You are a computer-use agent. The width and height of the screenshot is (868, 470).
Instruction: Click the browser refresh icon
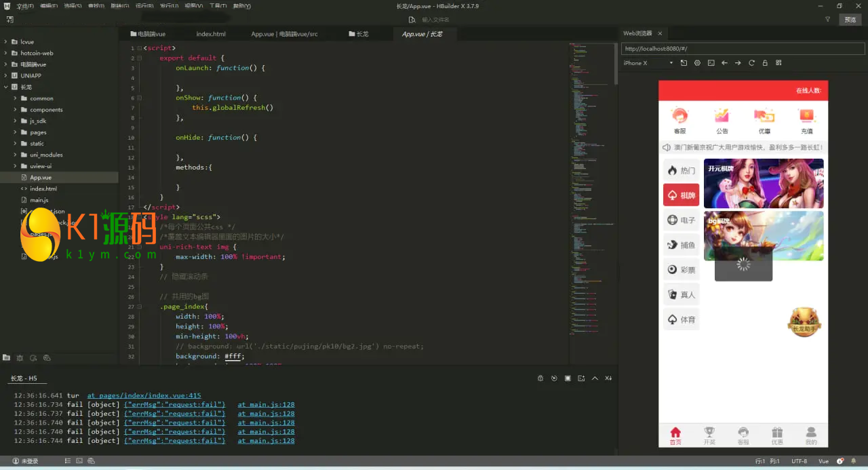click(x=751, y=63)
